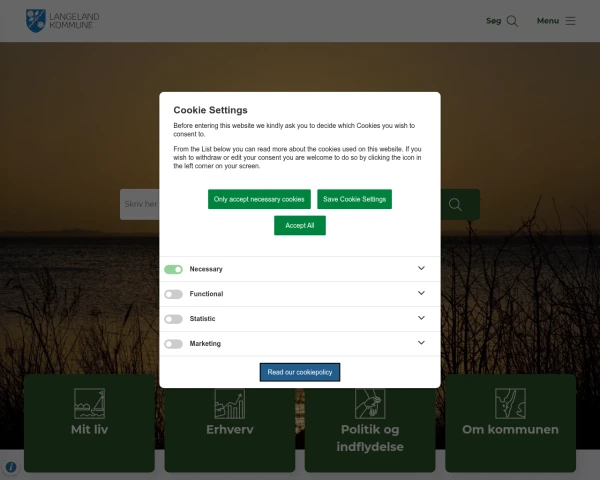Viewport: 600px width, 480px height.
Task: Click the Erhverv chart icon
Action: click(229, 403)
